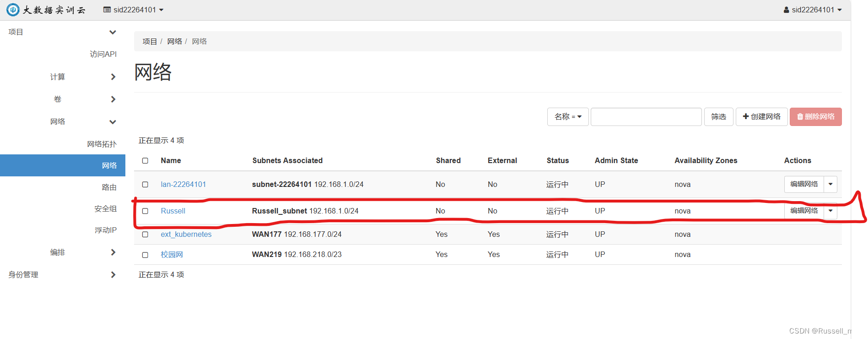Open 网络拓扑 in the sidebar
Screen dimensions: 868x339
pos(102,144)
